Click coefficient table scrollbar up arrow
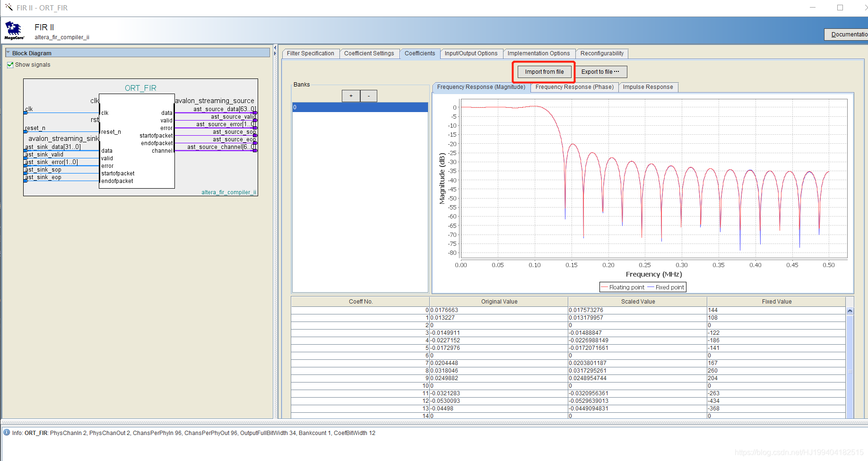Image resolution: width=868 pixels, height=461 pixels. [850, 311]
